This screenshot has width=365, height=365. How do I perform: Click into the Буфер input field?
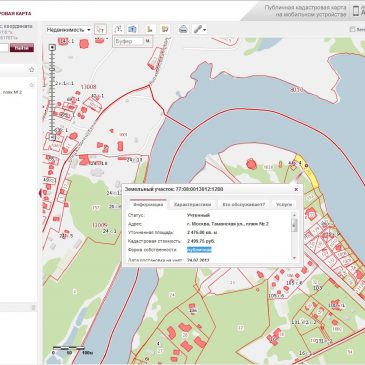[x=128, y=41]
